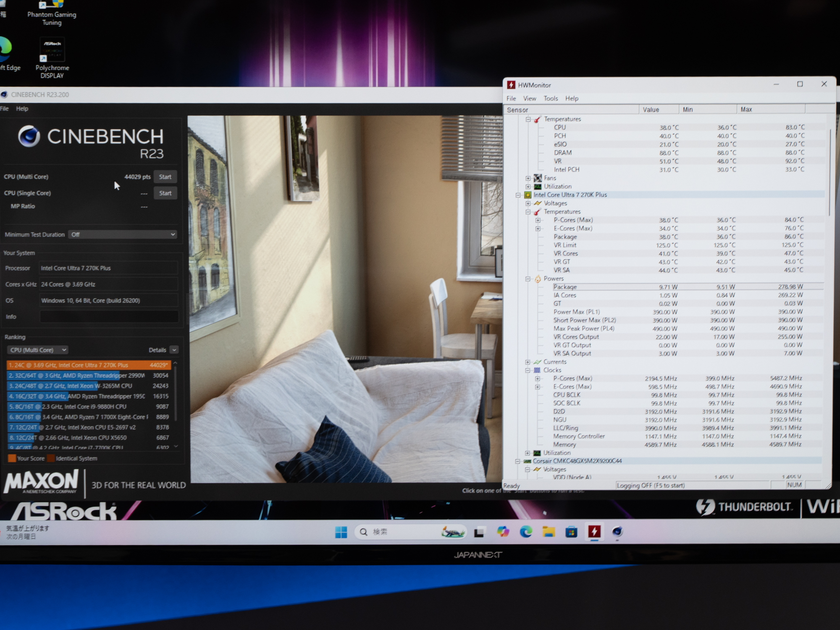Viewport: 840px width, 630px height.
Task: Click the thermometer icon under Intel Core Ultra
Action: [x=538, y=212]
